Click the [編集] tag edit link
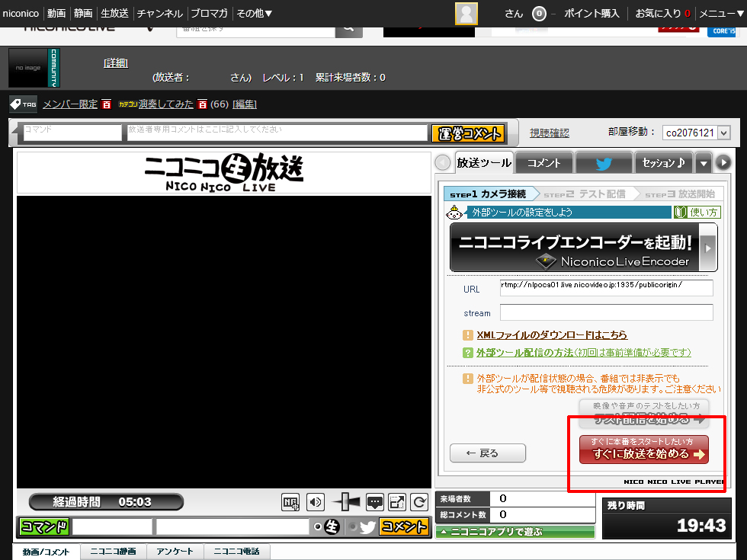This screenshot has width=747, height=560. 245,104
